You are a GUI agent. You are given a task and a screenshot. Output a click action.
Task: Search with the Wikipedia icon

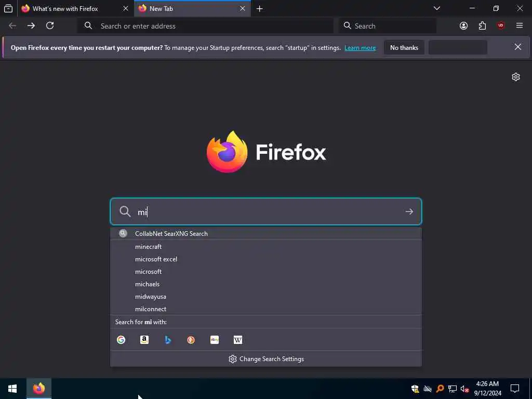click(x=238, y=340)
